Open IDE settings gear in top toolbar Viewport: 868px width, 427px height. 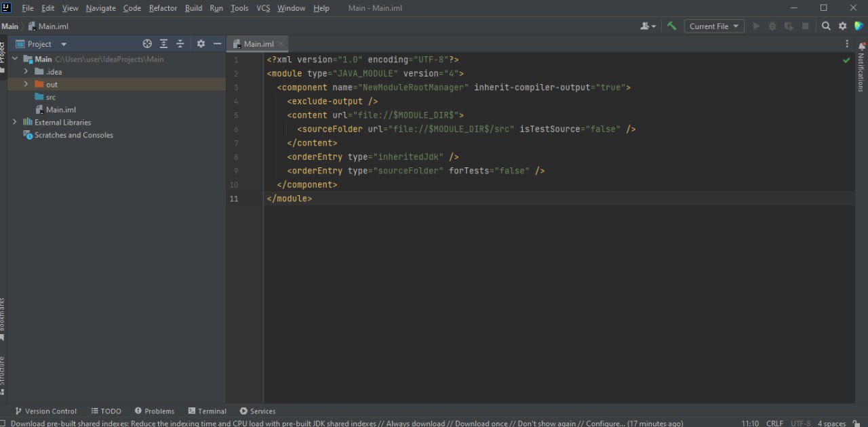[842, 26]
